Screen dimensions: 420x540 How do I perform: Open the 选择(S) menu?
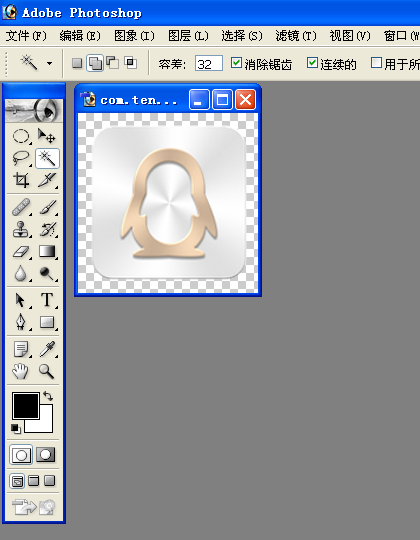242,36
